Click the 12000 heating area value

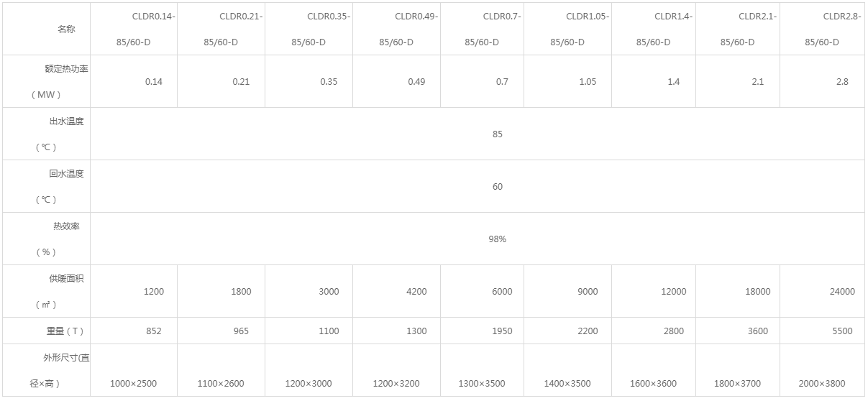(x=673, y=292)
